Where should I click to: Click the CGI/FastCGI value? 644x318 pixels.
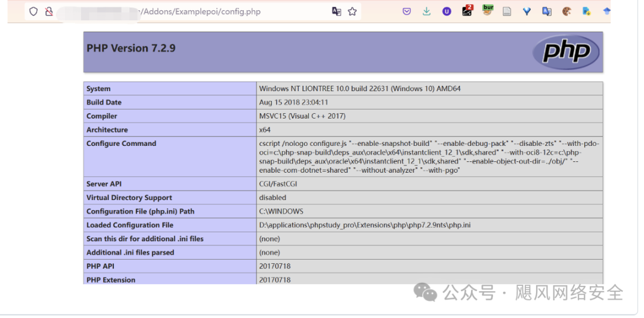(278, 184)
